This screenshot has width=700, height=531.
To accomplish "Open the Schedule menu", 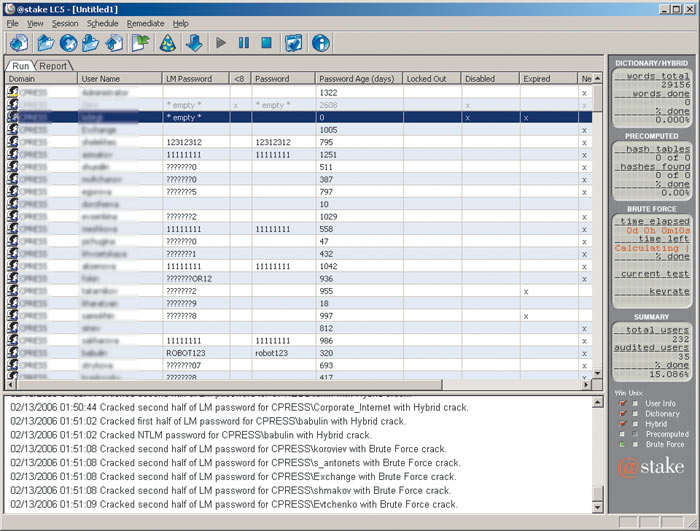I will tap(102, 24).
